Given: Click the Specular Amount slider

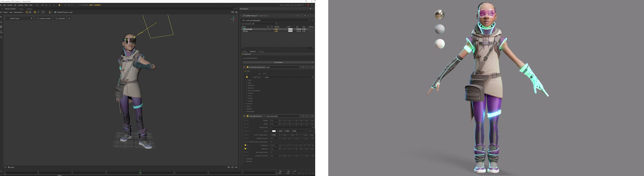Looking at the screenshot, I should [297, 156].
